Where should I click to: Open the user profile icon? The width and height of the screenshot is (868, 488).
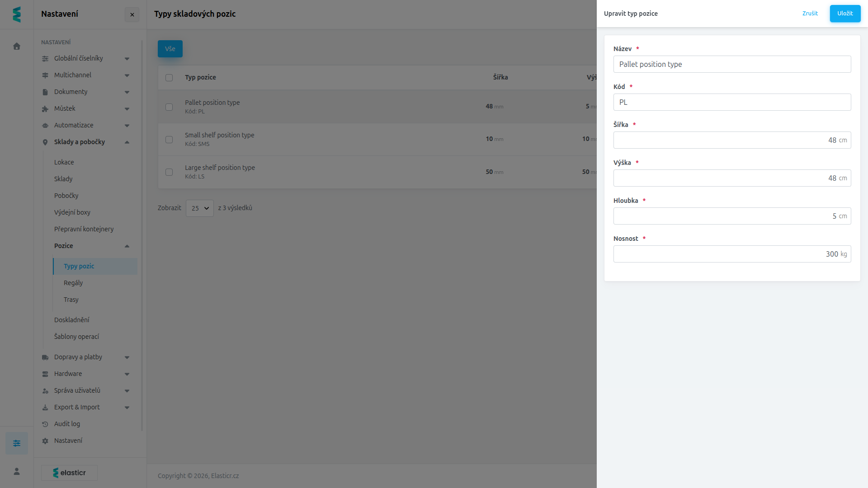(x=17, y=471)
